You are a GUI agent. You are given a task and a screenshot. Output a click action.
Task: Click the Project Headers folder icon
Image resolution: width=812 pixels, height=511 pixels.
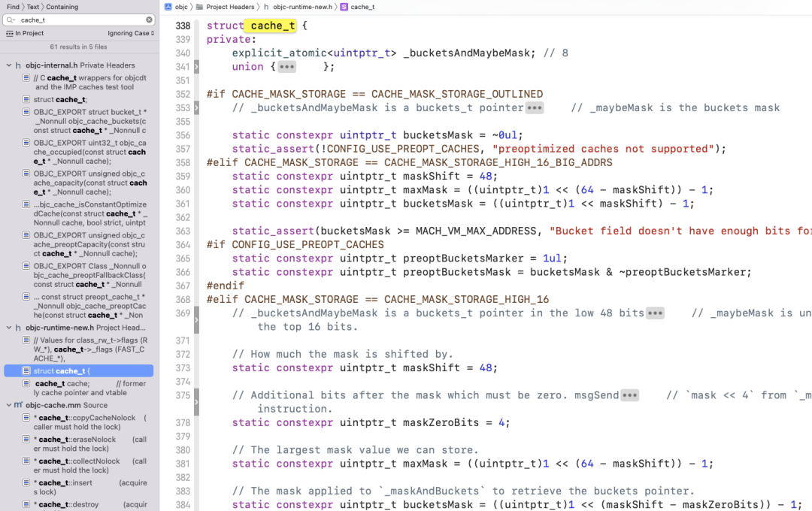point(199,7)
